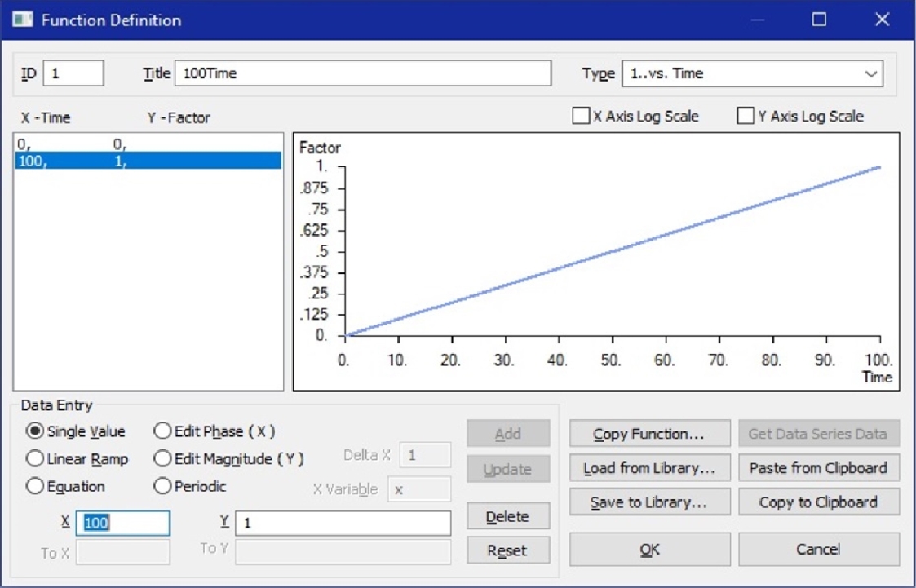Delete the selected data point
Screen dimensions: 916x588
507,516
